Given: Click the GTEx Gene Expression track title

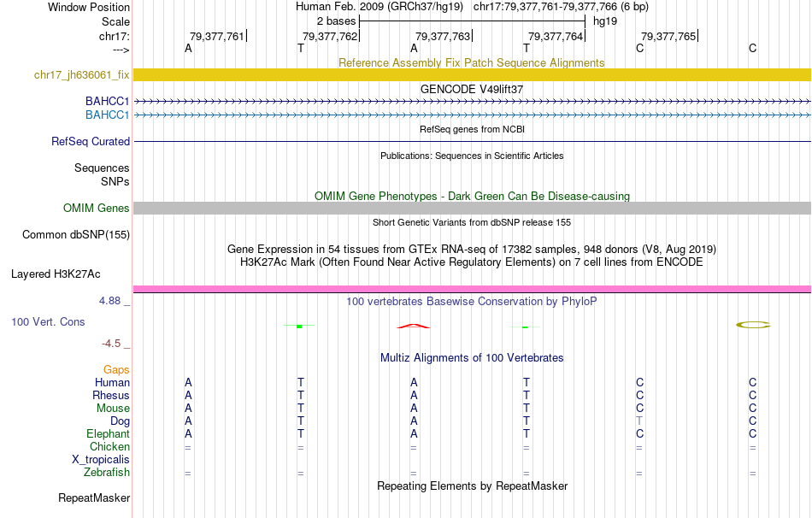Looking at the screenshot, I should point(472,249).
